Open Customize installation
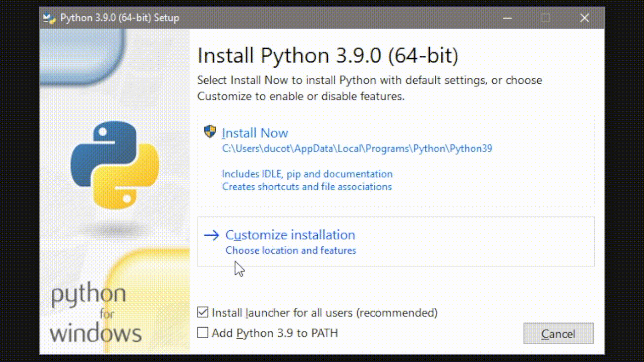Screen dimensions: 644x362 tap(290, 235)
